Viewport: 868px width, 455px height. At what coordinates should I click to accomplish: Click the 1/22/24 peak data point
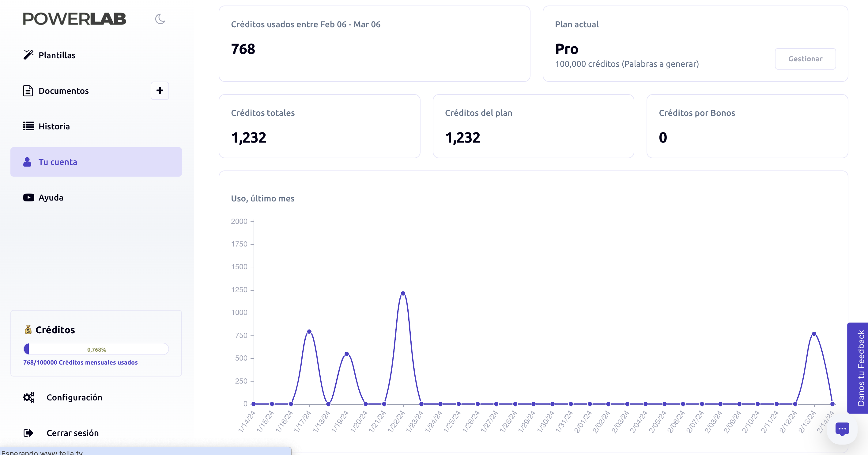403,293
